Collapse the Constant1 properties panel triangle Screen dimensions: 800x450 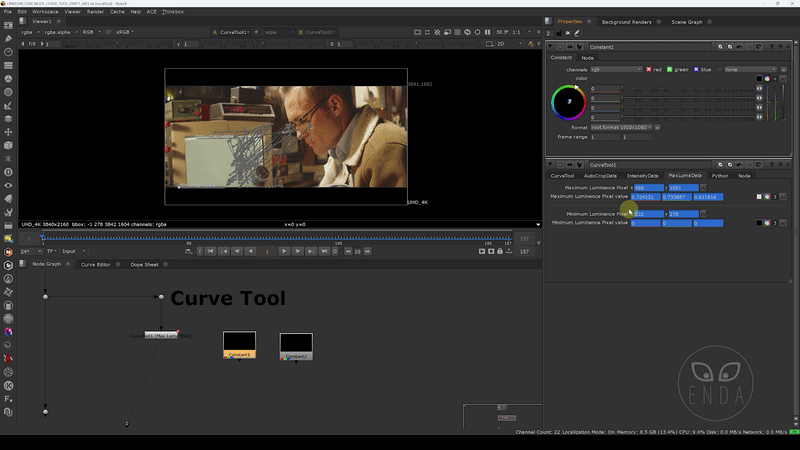(x=551, y=47)
